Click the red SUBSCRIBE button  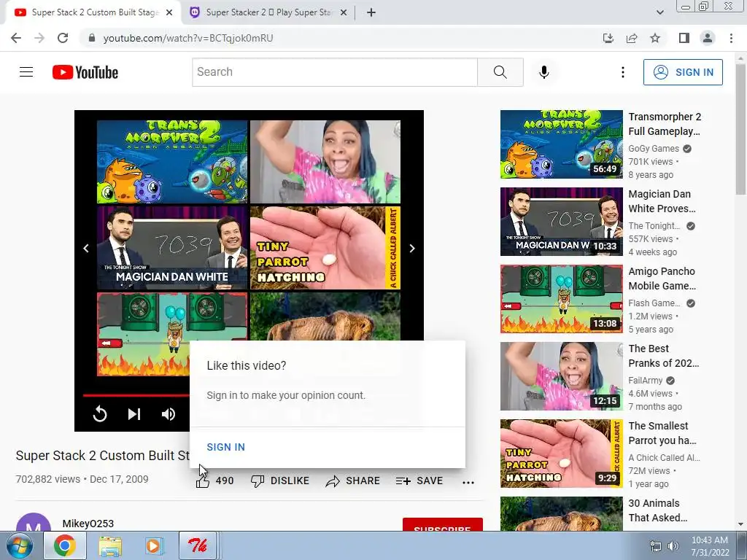(x=443, y=525)
